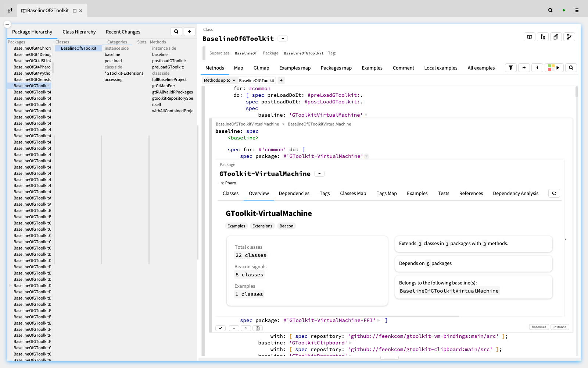Click the BaselineOfGToolkit filter value field
Viewport: 588px width, 368px height.
(x=257, y=81)
